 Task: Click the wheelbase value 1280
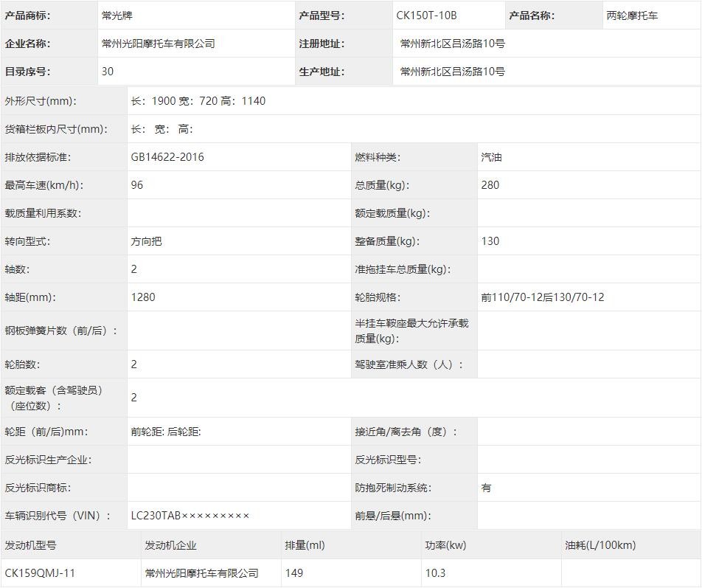143,297
